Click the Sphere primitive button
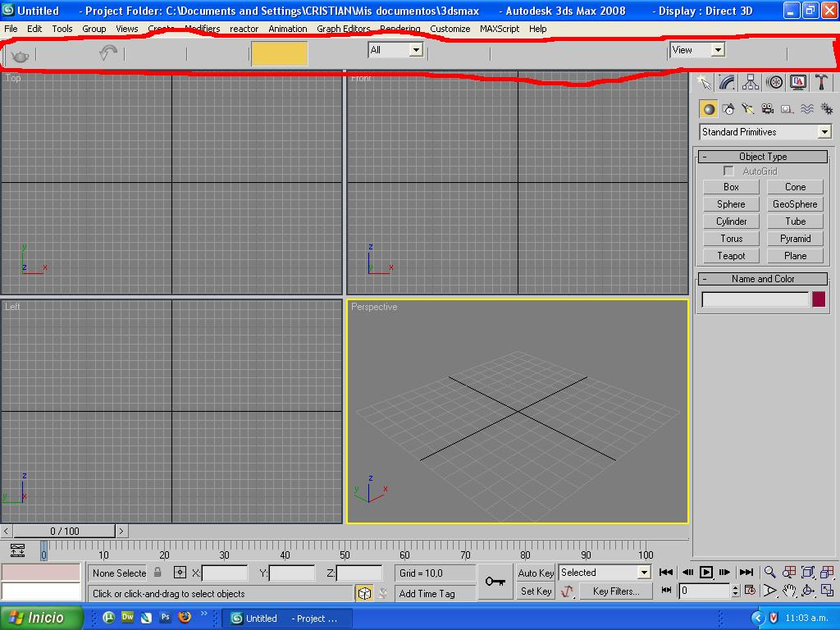The image size is (840, 630). (731, 204)
